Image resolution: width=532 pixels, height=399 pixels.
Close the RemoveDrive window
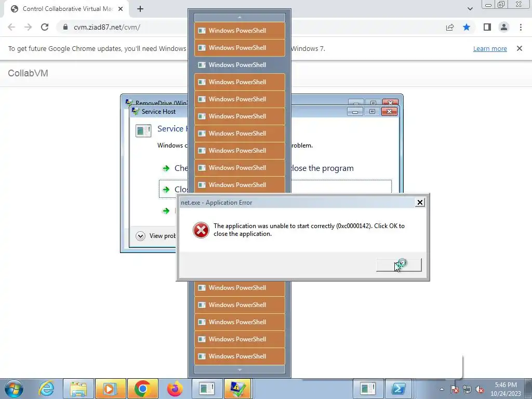tap(390, 102)
